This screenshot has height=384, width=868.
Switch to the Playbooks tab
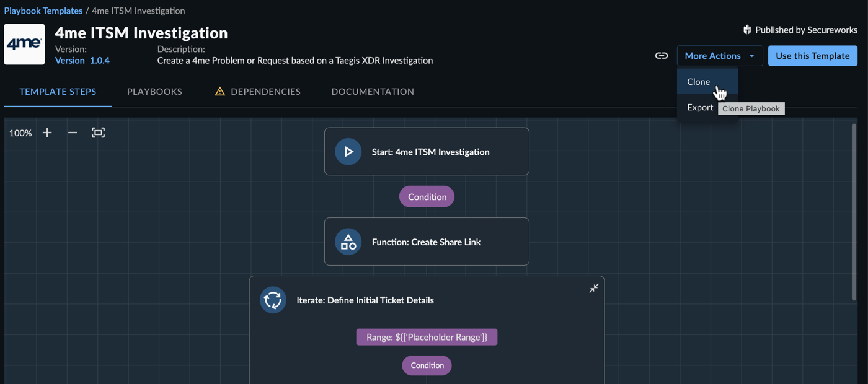tap(154, 91)
